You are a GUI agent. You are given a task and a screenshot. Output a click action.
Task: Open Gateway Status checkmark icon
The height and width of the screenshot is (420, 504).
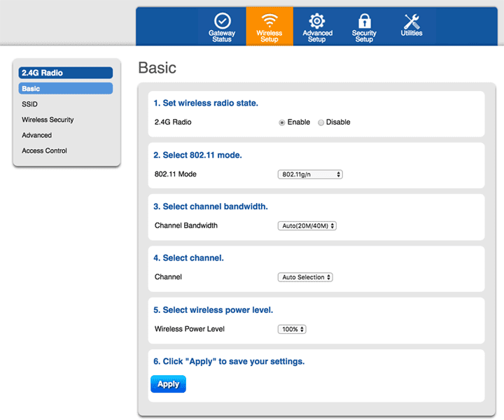coord(222,21)
